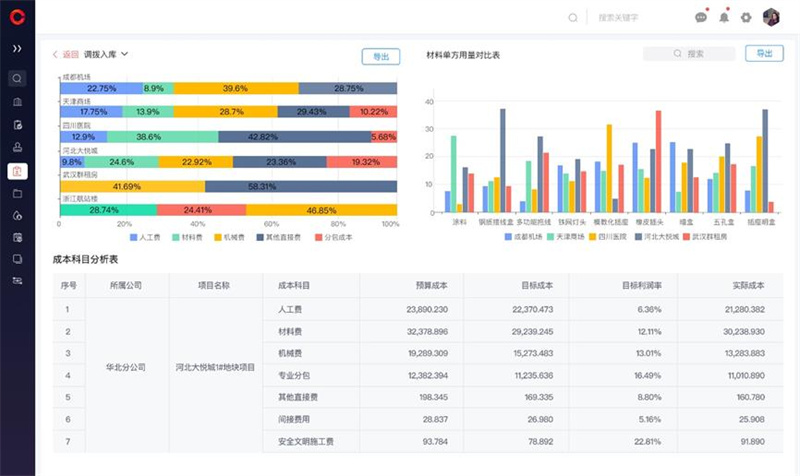Open the 调拨入库 dropdown

[107, 55]
